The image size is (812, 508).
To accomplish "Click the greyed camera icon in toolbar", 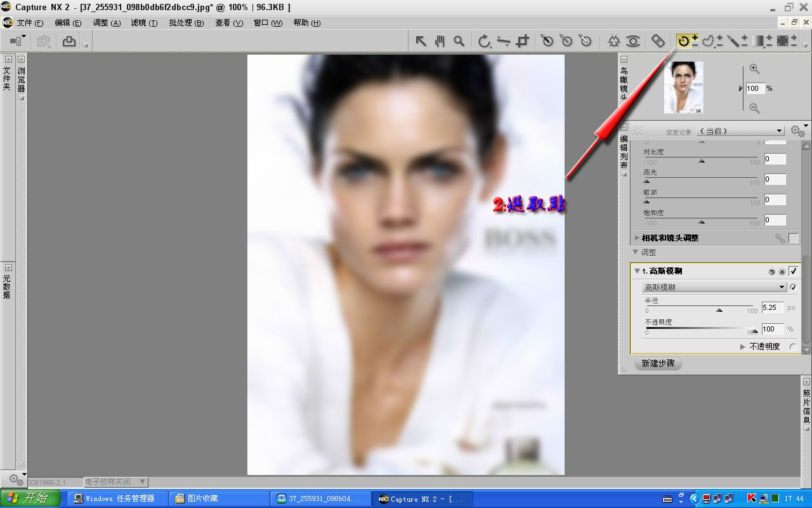I will click(44, 41).
